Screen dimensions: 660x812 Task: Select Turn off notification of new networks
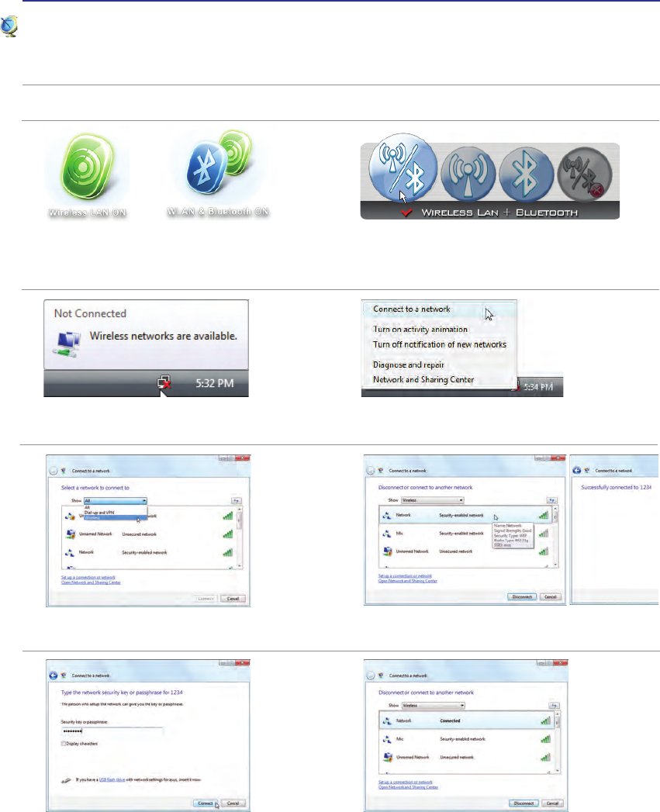[x=439, y=344]
